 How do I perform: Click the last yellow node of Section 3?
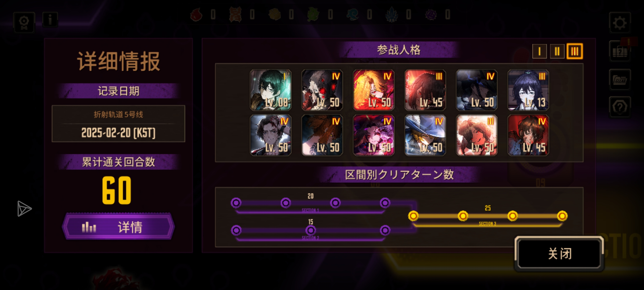tap(562, 216)
